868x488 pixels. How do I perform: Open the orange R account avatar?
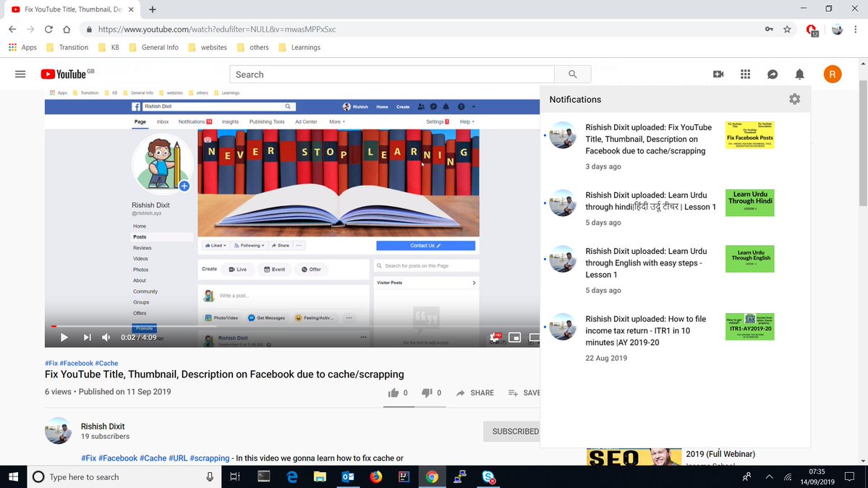pyautogui.click(x=833, y=74)
